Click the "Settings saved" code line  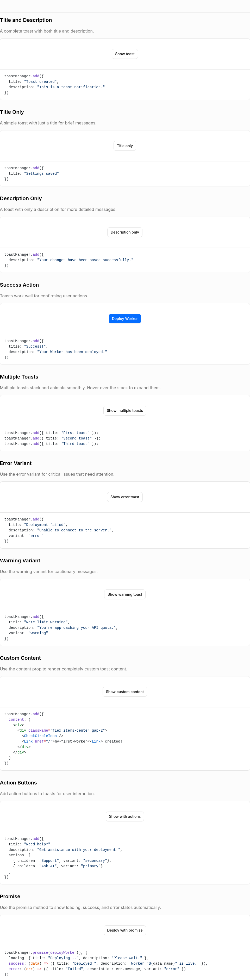(34, 173)
